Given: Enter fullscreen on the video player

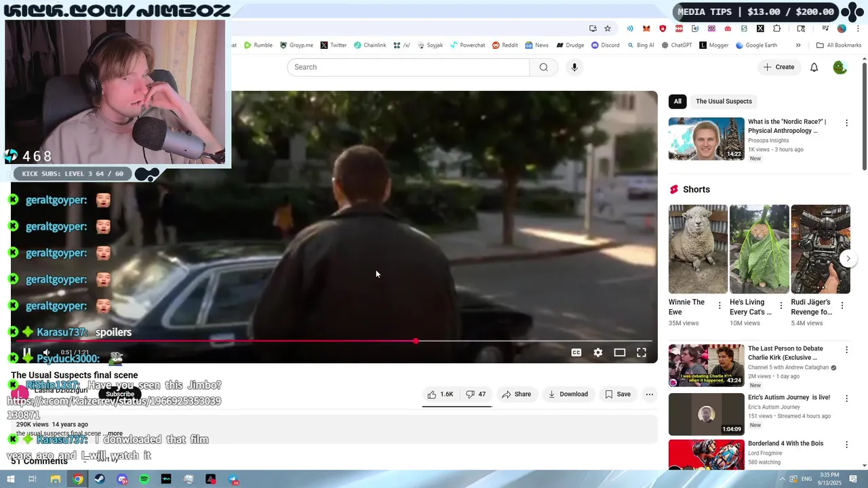Looking at the screenshot, I should click(x=642, y=352).
